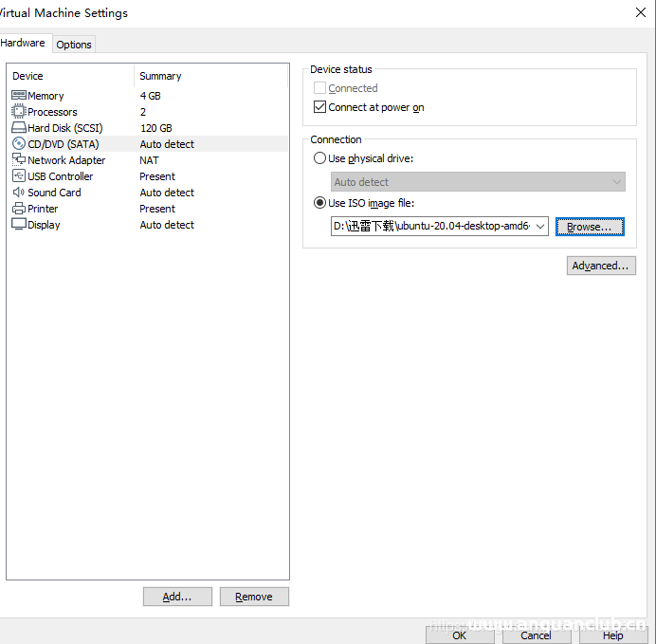Click the CD/DVD (SATA) disc icon
This screenshot has height=644, width=656.
[x=19, y=144]
